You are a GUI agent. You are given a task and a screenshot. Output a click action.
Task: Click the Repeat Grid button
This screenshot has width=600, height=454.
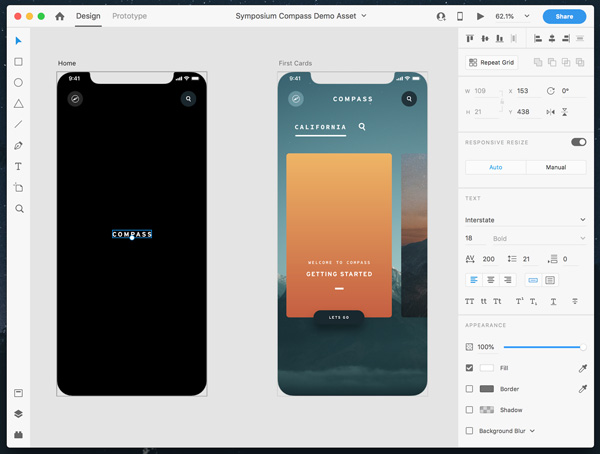coord(491,62)
